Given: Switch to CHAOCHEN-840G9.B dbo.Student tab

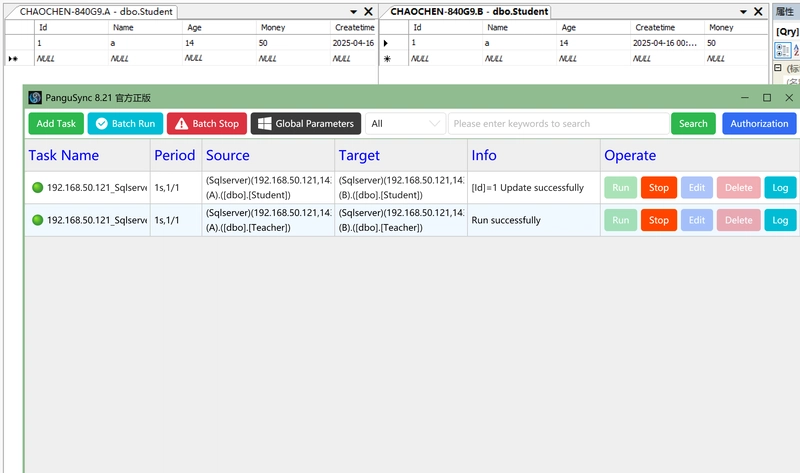Looking at the screenshot, I should click(x=469, y=11).
